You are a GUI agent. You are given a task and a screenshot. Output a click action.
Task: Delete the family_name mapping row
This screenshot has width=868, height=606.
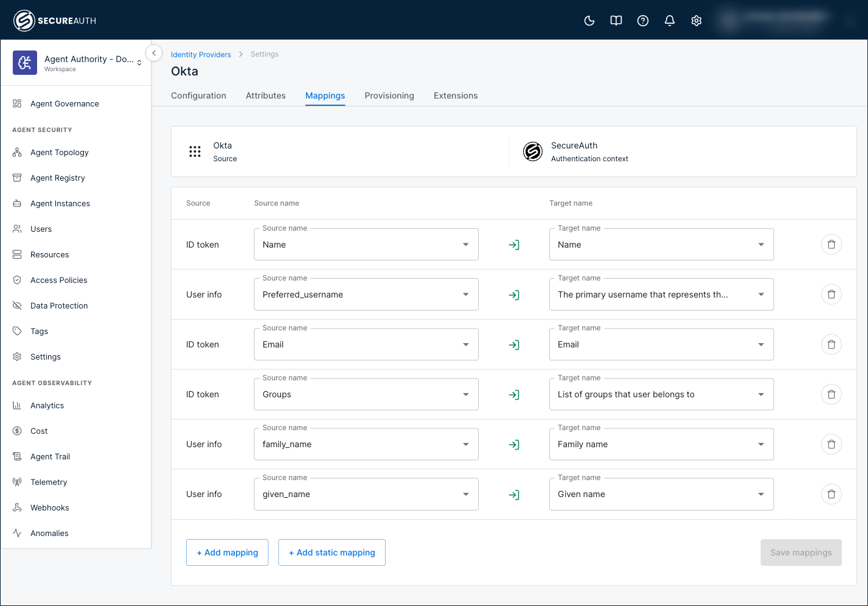pos(831,444)
